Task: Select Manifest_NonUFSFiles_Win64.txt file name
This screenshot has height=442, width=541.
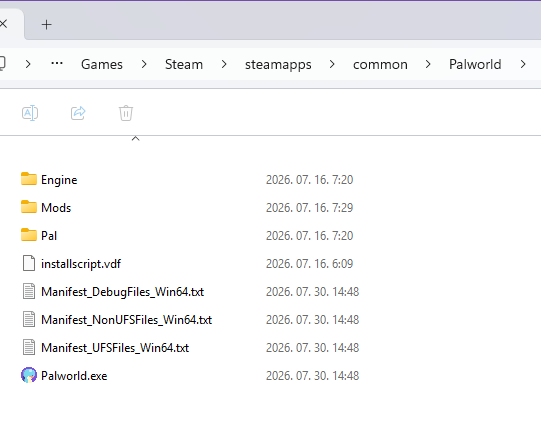Action: pyautogui.click(x=126, y=320)
